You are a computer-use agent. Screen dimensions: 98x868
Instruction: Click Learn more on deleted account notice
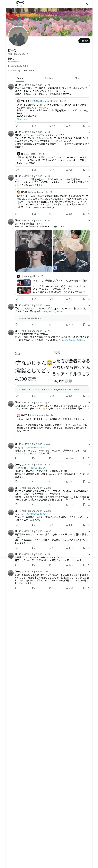(73, 389)
